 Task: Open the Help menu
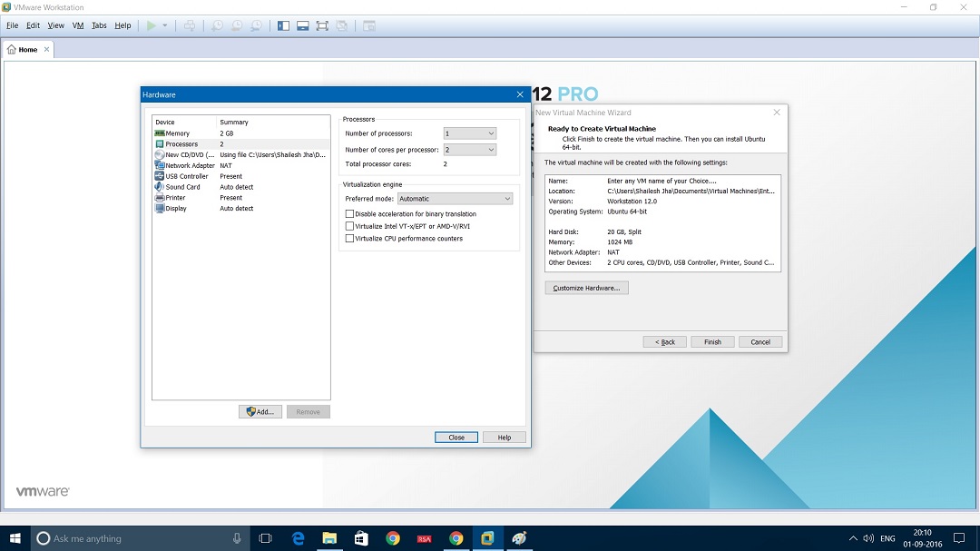coord(122,25)
